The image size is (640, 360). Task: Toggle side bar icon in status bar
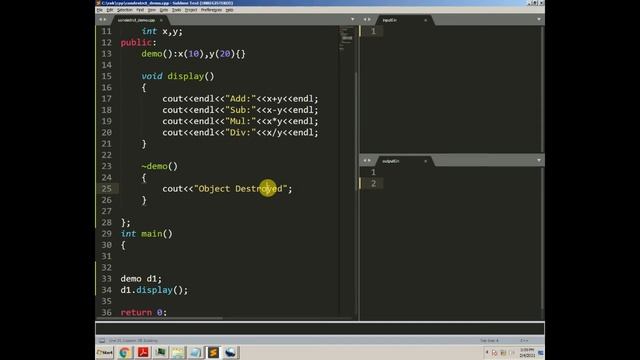tap(102, 340)
